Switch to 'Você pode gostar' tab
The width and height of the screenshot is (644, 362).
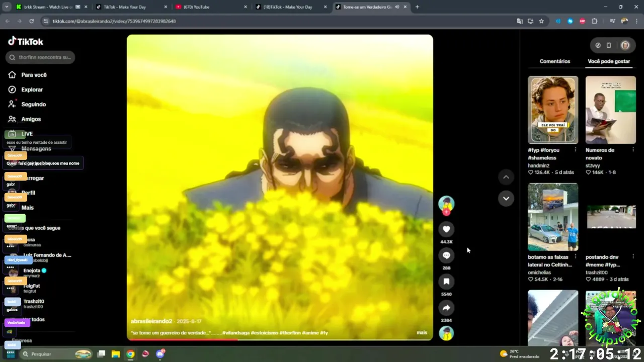coord(609,61)
